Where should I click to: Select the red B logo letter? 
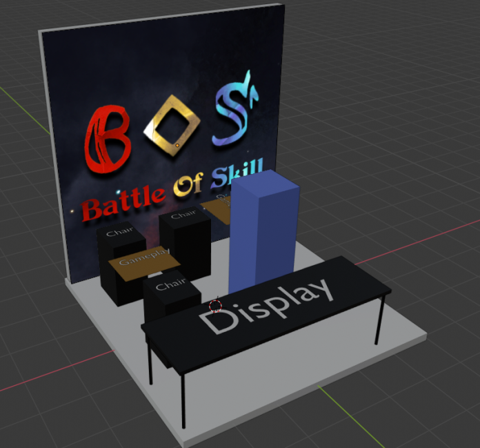(x=108, y=139)
